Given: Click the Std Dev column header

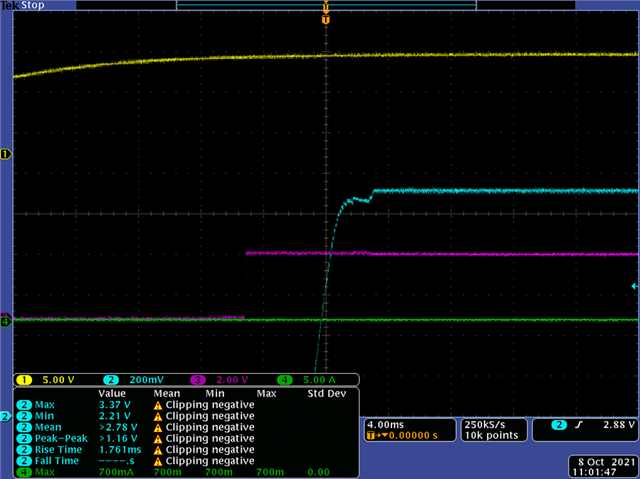Looking at the screenshot, I should [x=327, y=394].
